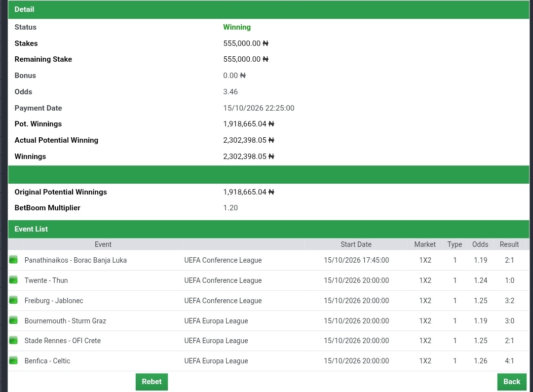This screenshot has width=533, height=392.
Task: Select BetBoom Multiplier value 1.20
Action: click(x=230, y=208)
